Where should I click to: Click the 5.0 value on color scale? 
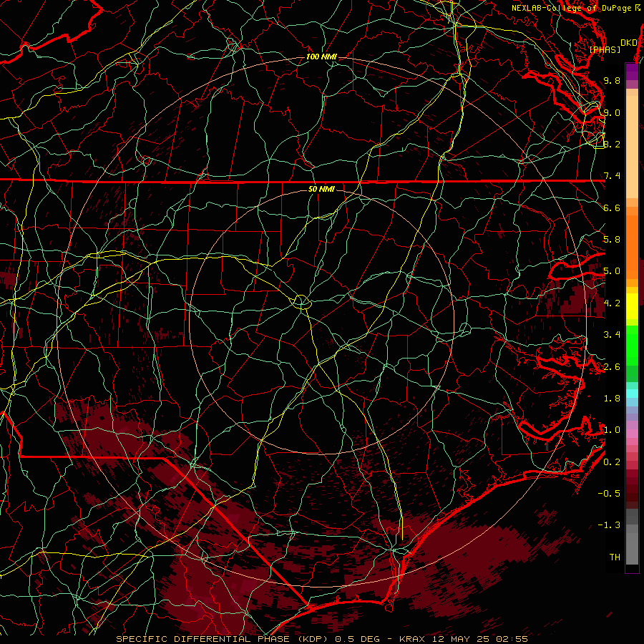(612, 271)
